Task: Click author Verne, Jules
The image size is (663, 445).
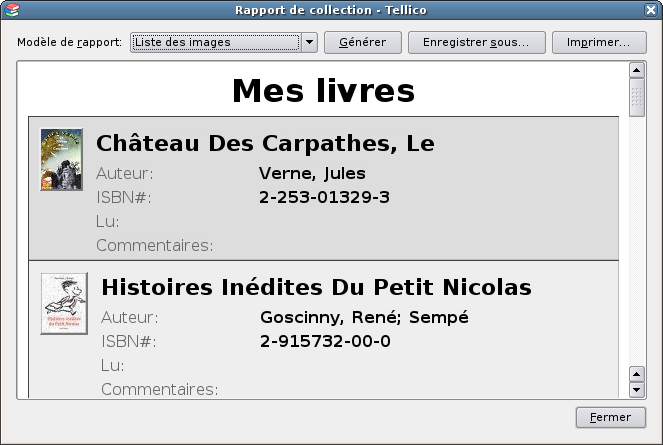Action: [312, 173]
